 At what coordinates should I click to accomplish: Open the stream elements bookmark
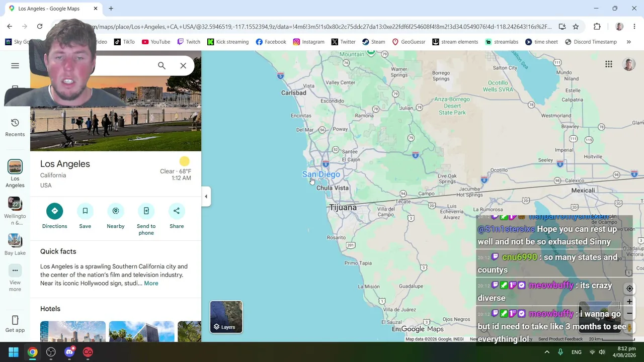point(455,42)
